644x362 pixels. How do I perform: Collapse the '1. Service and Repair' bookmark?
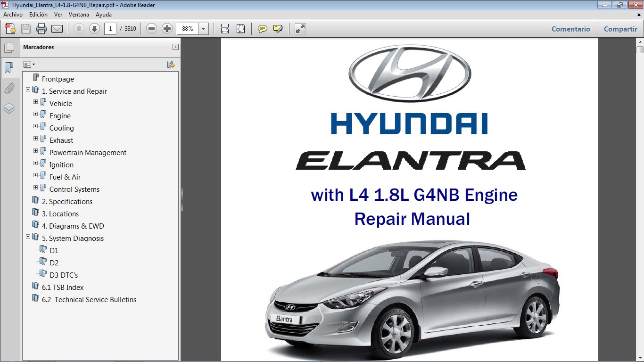[x=28, y=89]
